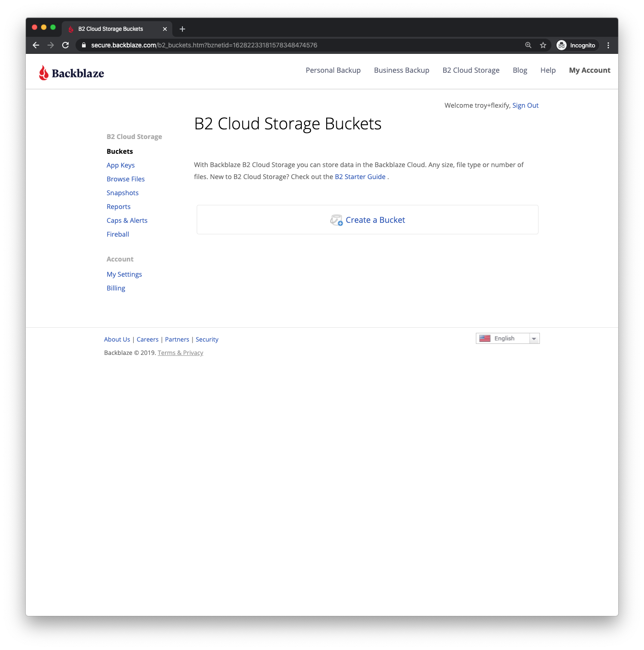The width and height of the screenshot is (644, 650).
Task: Click the macOS green fullscreen button
Action: (53, 28)
